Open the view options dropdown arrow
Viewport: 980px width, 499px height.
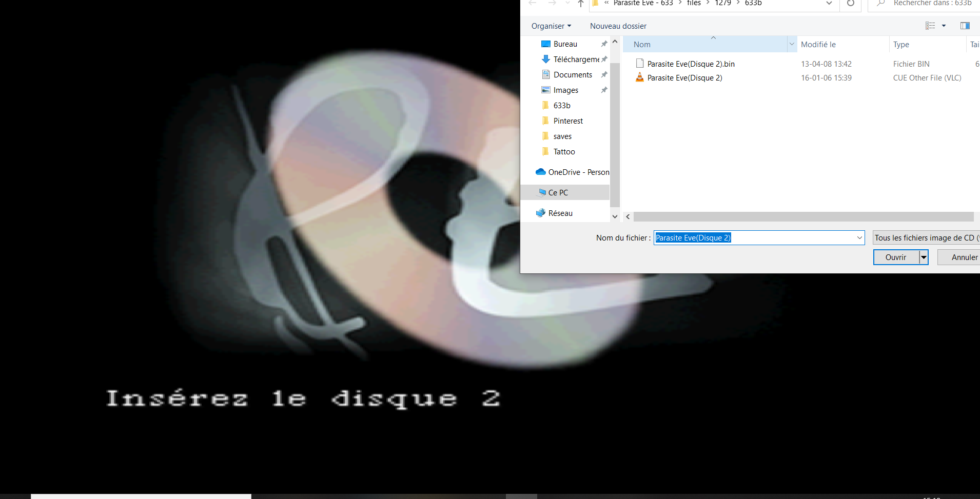tap(944, 26)
